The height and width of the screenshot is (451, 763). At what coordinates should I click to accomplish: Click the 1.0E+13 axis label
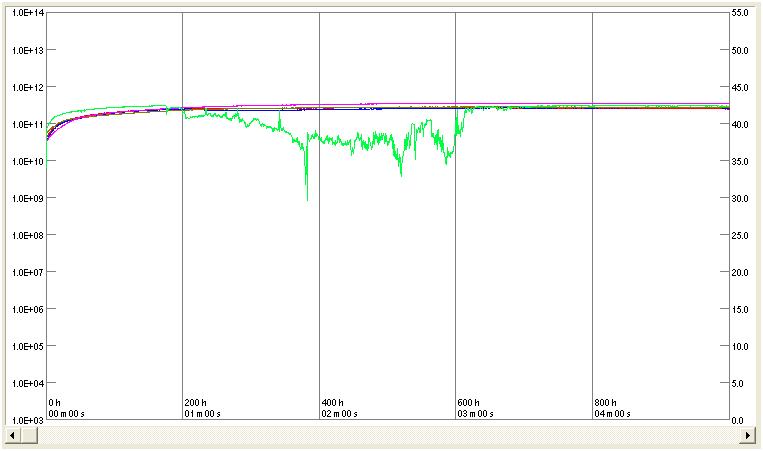click(x=28, y=50)
